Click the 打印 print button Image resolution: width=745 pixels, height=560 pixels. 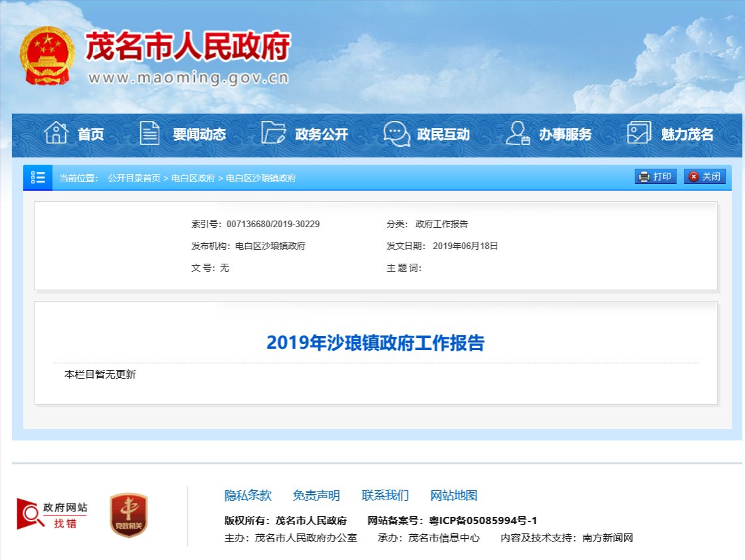(x=655, y=177)
